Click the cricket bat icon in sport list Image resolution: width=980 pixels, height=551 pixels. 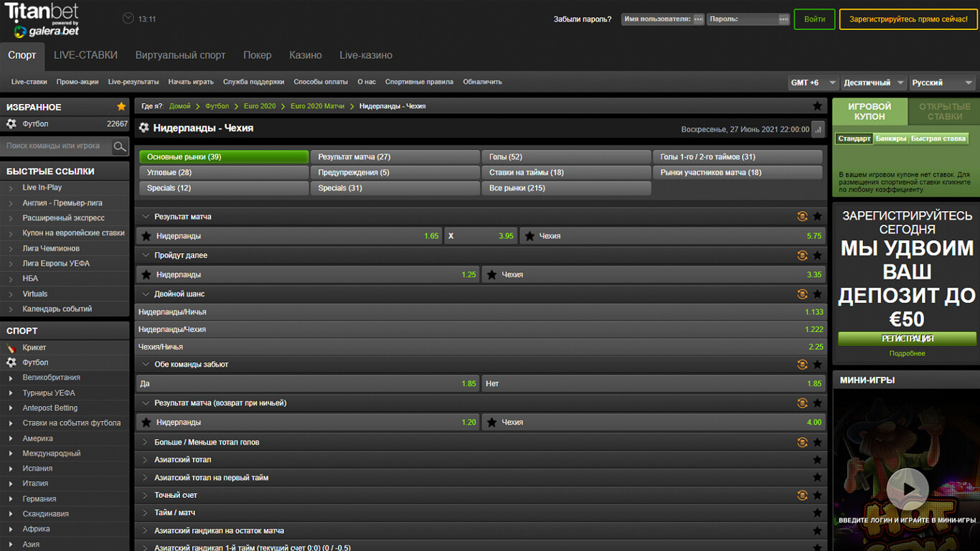[x=11, y=347]
